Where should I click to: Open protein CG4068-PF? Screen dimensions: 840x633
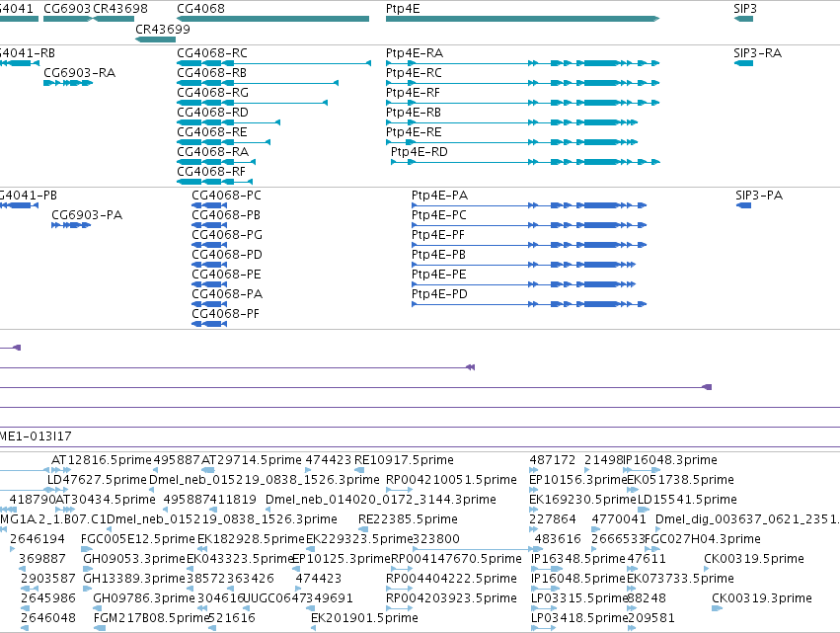pos(225,314)
